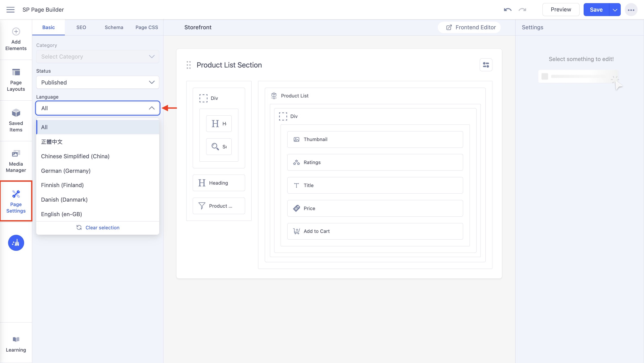Click the section options icon for Product List Section
644x363 pixels.
[486, 65]
